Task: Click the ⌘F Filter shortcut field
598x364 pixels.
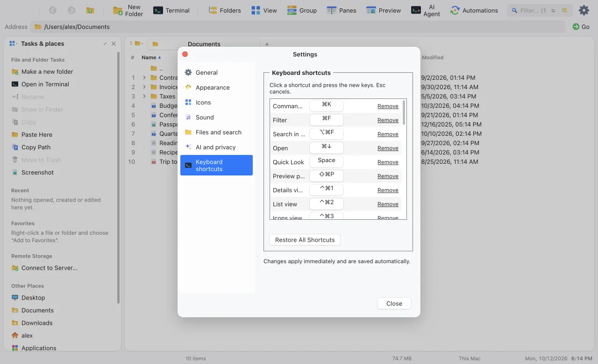Action: click(327, 120)
